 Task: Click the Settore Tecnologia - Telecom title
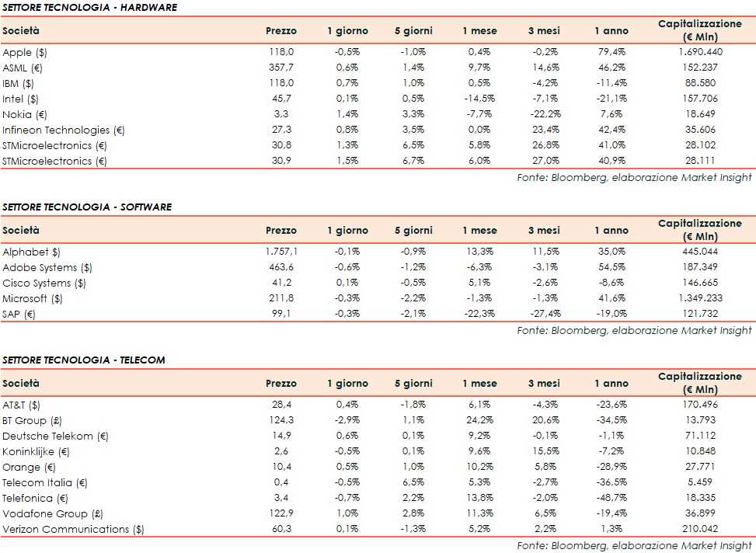click(83, 360)
